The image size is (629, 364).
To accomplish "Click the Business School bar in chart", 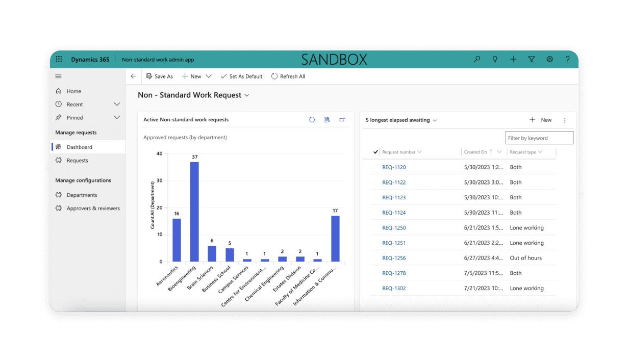I will (230, 255).
